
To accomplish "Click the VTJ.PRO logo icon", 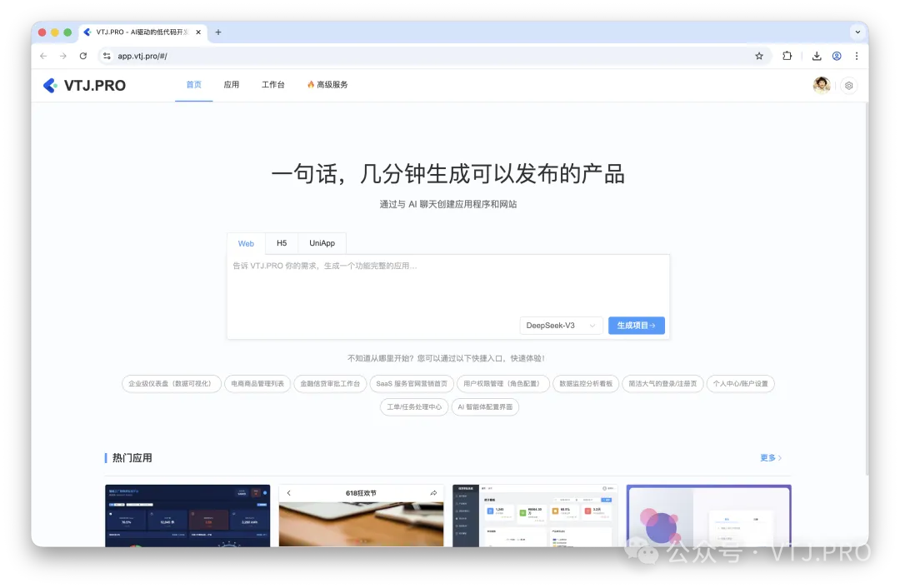I will (x=50, y=85).
